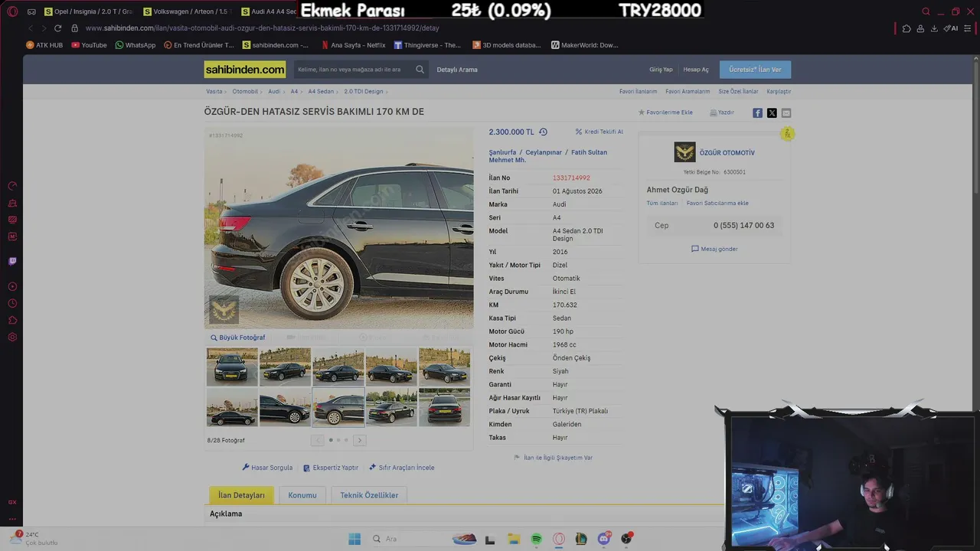Screen dimensions: 980x551
Task: Open Discord from the taskbar
Action: pyautogui.click(x=604, y=539)
